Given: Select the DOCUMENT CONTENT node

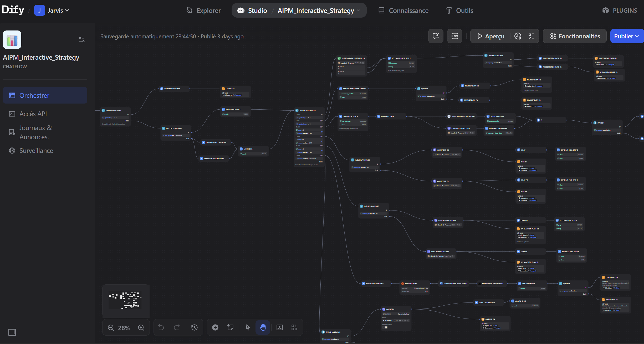Looking at the screenshot, I should click(376, 284).
